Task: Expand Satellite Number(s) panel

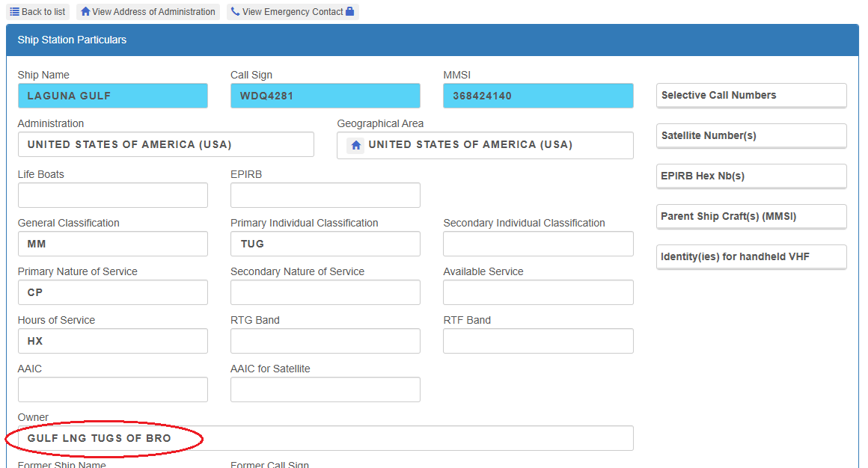Action: [x=751, y=136]
